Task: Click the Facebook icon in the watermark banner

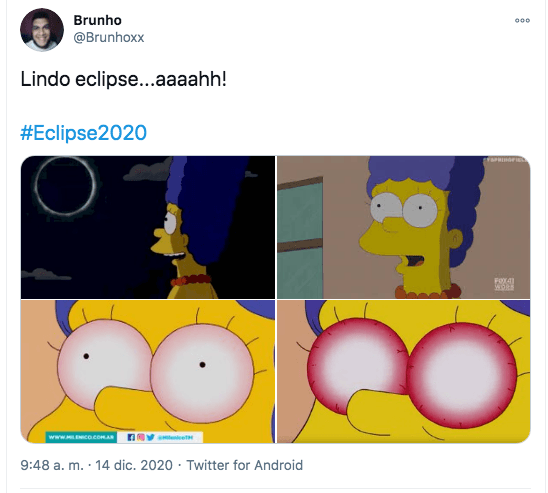Action: [x=131, y=437]
